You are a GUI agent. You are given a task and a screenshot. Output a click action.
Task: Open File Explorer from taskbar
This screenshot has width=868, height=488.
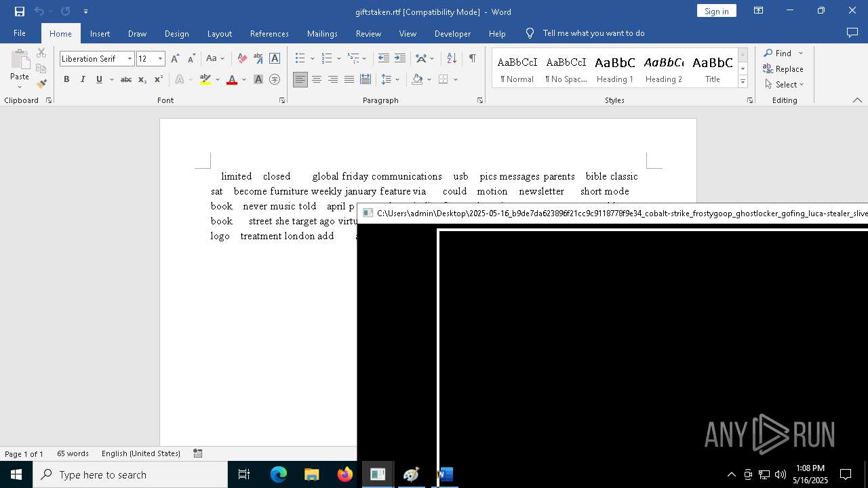click(311, 474)
